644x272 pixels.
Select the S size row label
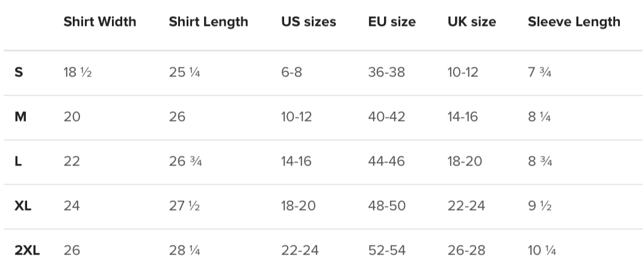tap(19, 73)
